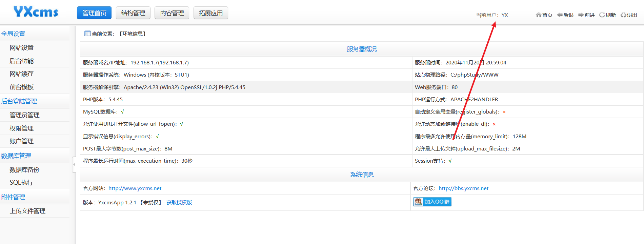Image resolution: width=644 pixels, height=244 pixels.
Task: Click the 加入QQ群 badge
Action: point(432,202)
